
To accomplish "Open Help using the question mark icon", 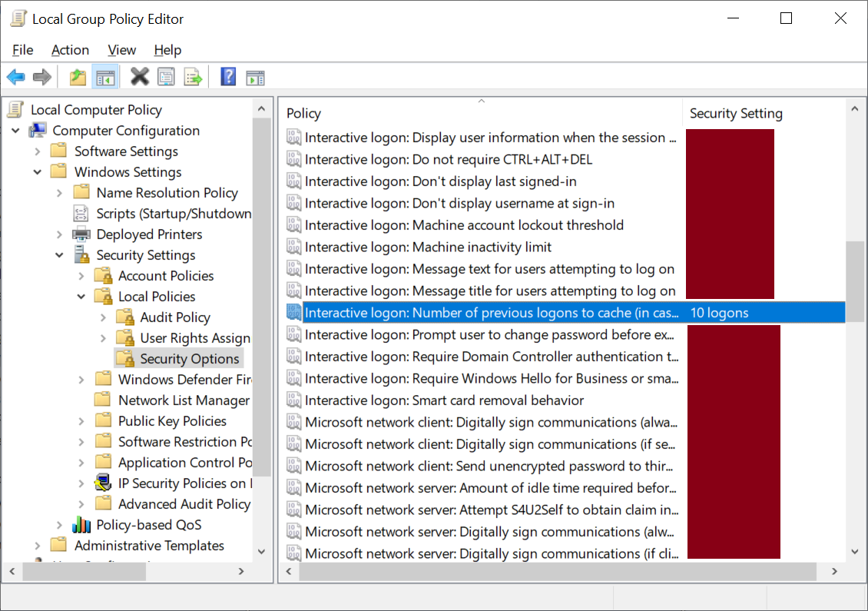I will [228, 76].
